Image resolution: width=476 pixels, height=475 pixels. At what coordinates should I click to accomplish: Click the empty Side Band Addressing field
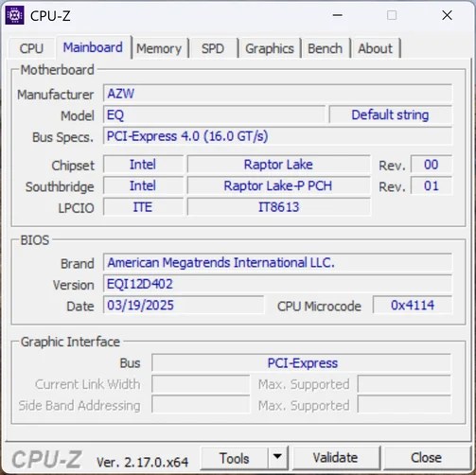(x=201, y=405)
